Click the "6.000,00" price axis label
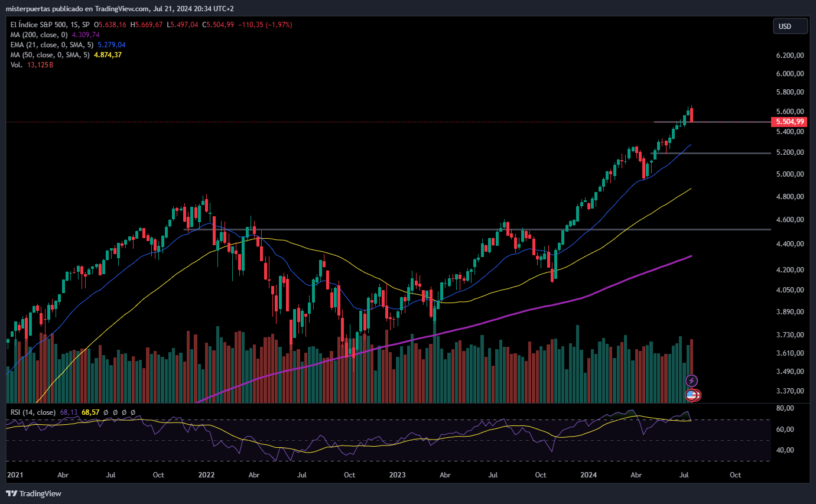 [790, 74]
